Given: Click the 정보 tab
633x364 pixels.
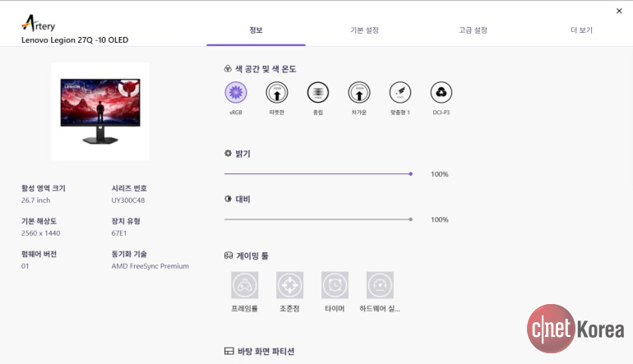Looking at the screenshot, I should point(256,30).
